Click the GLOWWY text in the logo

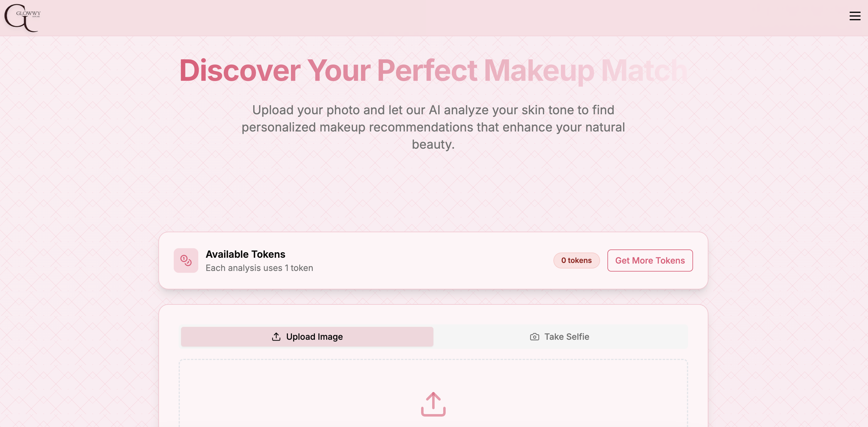pyautogui.click(x=28, y=14)
